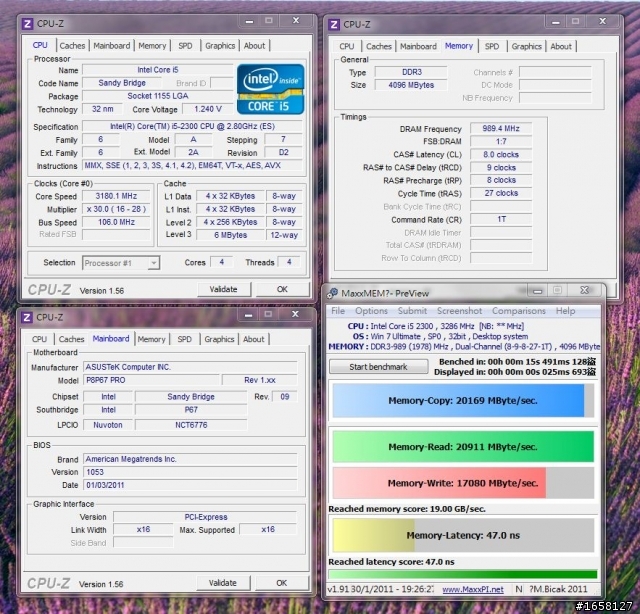Open Graphics tab in CPU window
This screenshot has width=640, height=614.
click(220, 46)
